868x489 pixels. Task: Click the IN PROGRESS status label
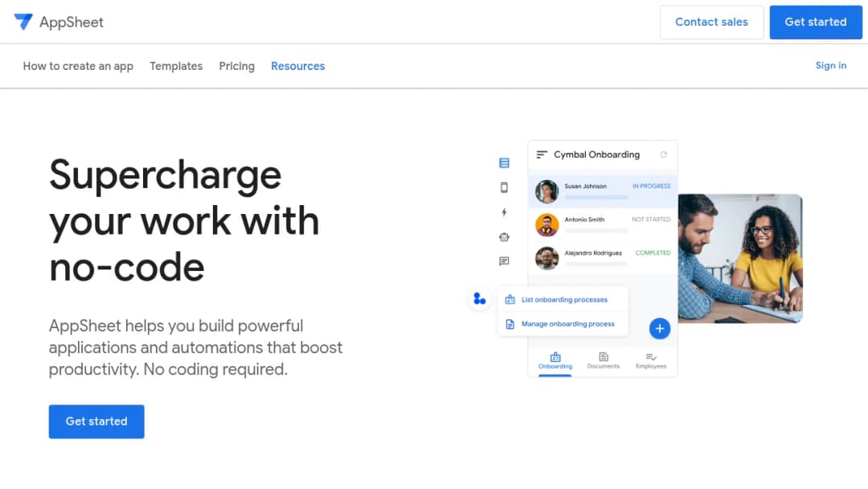(x=651, y=186)
